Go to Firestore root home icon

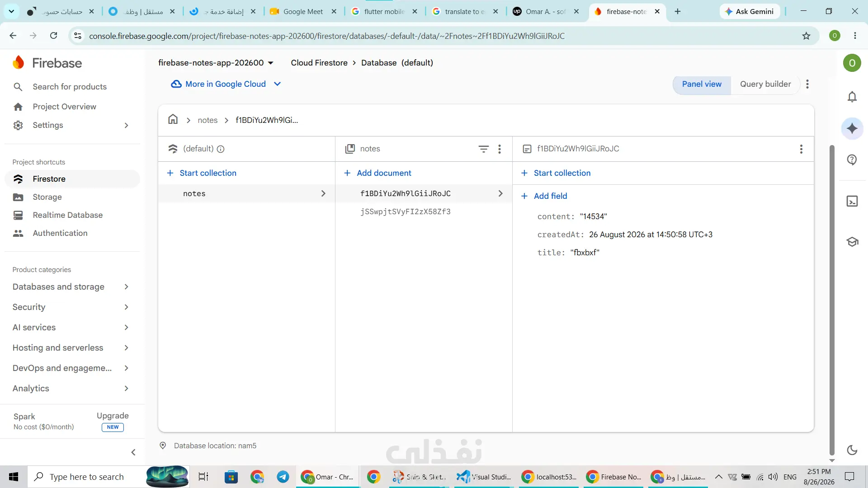coord(173,119)
